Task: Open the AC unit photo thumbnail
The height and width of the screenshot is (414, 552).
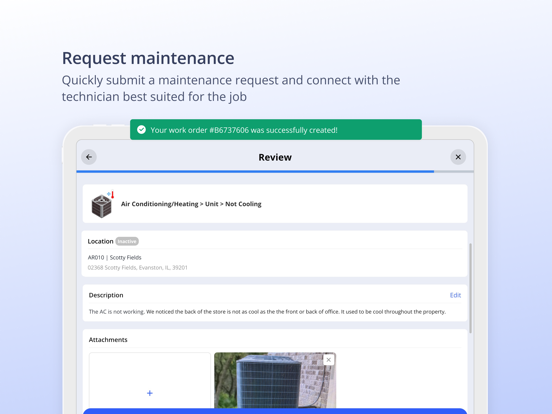Action: pyautogui.click(x=275, y=381)
